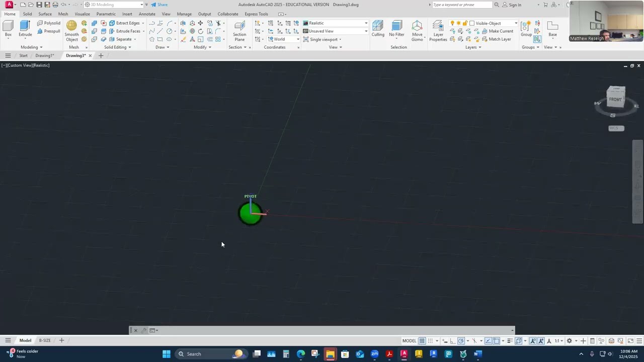
Task: Click the Move Gizmo tool
Action: pos(417,31)
